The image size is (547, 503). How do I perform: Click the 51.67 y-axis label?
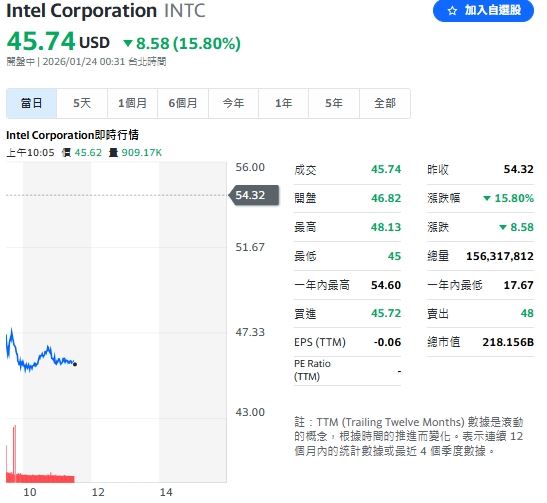point(250,247)
